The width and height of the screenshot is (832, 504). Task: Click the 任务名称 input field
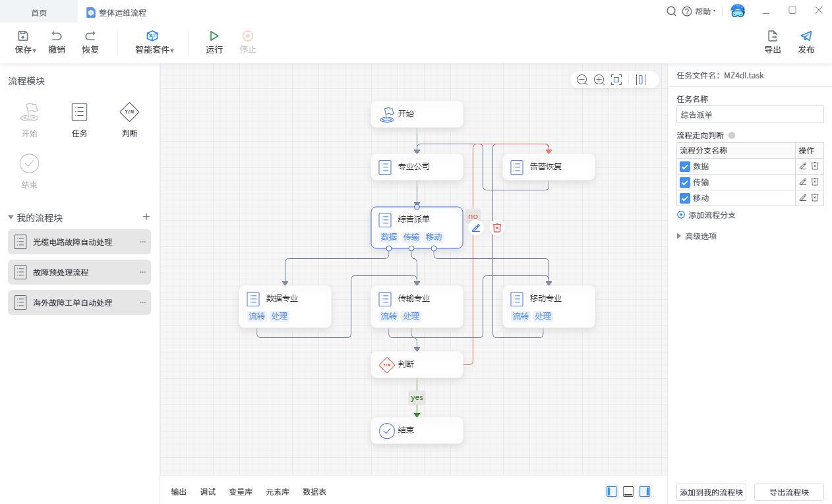(x=750, y=115)
